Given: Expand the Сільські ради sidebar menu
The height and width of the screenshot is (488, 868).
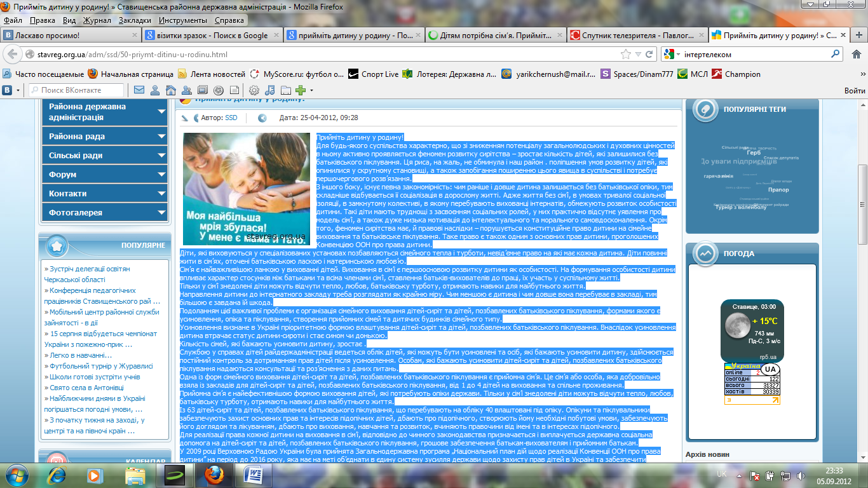Looking at the screenshot, I should pyautogui.click(x=160, y=156).
